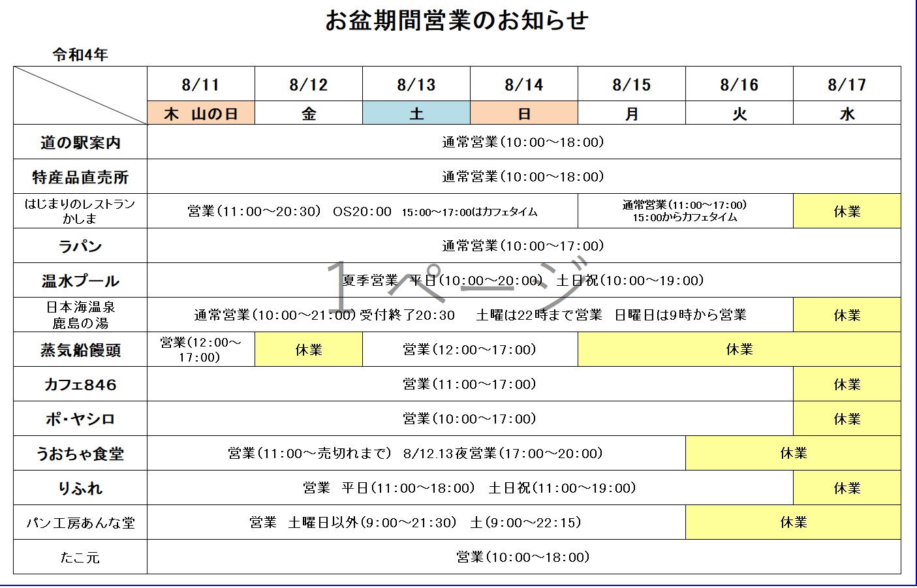Choose the 8/16 date header cell
Image resolution: width=917 pixels, height=588 pixels.
pyautogui.click(x=739, y=84)
